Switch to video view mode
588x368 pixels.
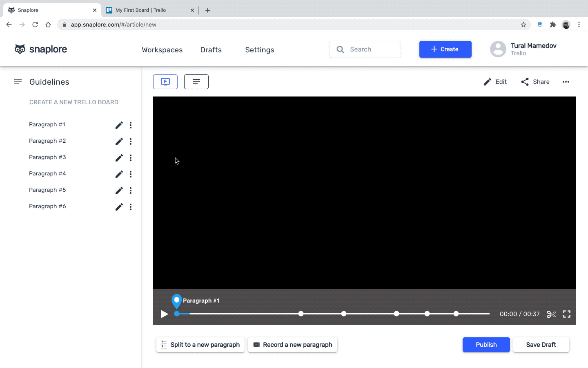[x=165, y=82]
